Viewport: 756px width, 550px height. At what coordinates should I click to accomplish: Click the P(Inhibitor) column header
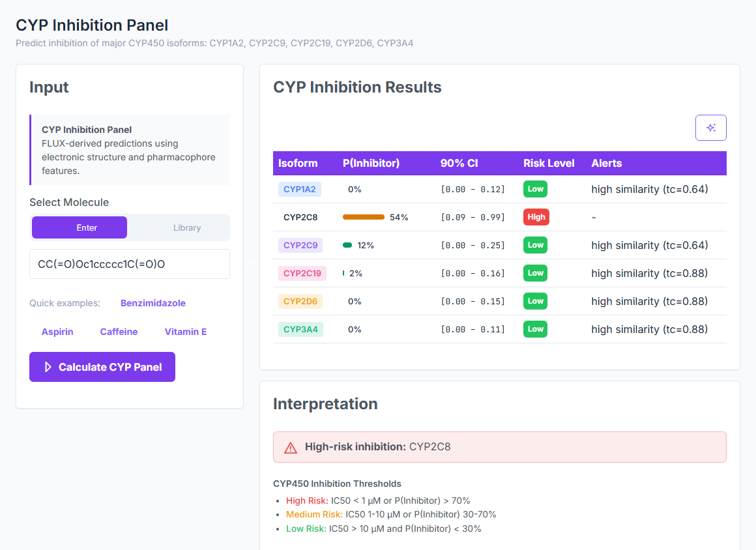[x=371, y=163]
